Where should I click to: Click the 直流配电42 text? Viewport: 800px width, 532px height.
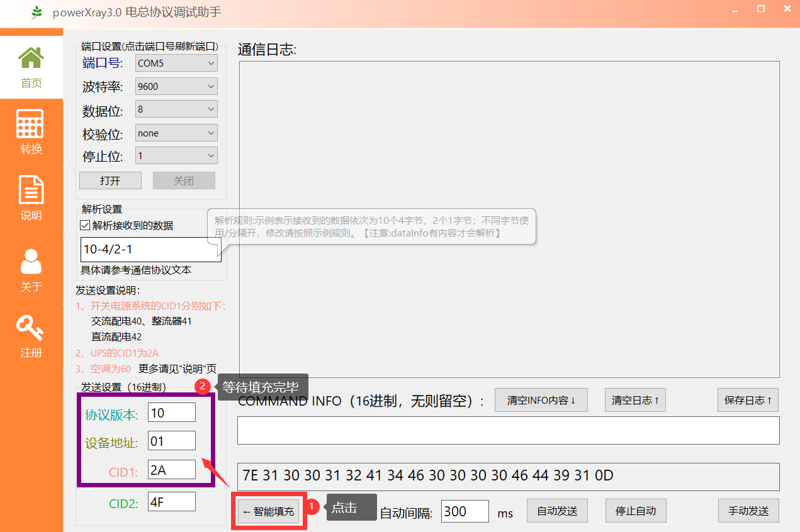(116, 337)
